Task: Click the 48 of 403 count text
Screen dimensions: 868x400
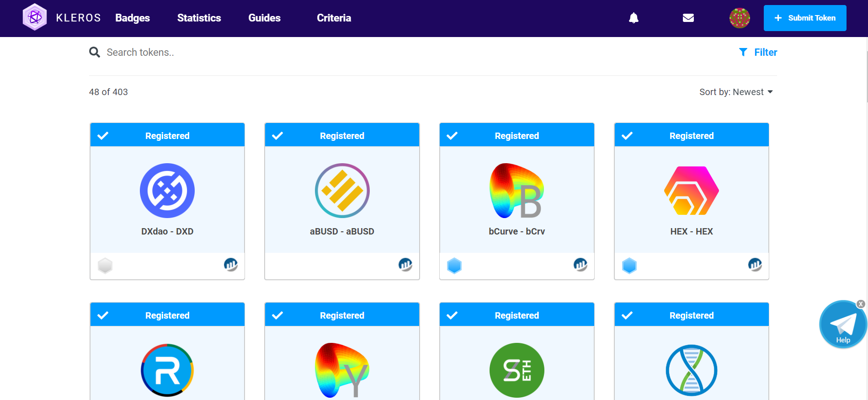Action: [108, 92]
